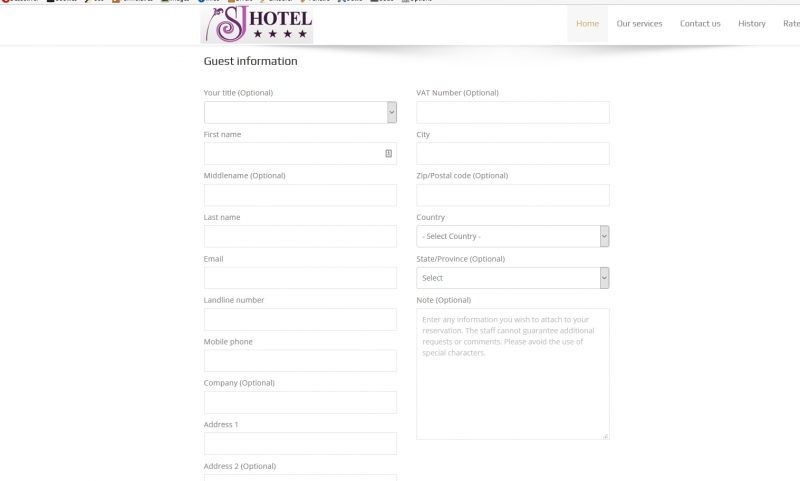Click the Company text field
Image resolution: width=800 pixels, height=481 pixels.
click(x=300, y=402)
